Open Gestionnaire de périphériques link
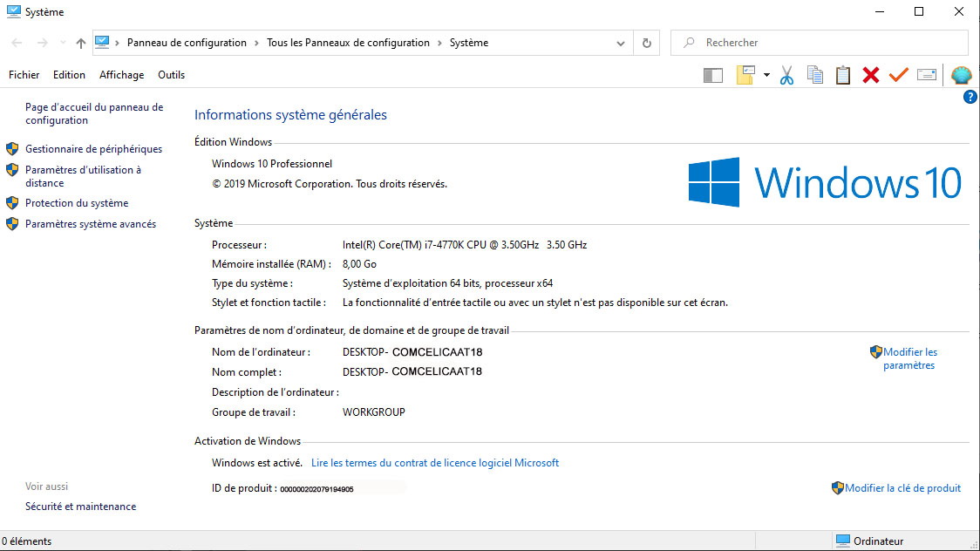This screenshot has width=980, height=551. pyautogui.click(x=94, y=149)
